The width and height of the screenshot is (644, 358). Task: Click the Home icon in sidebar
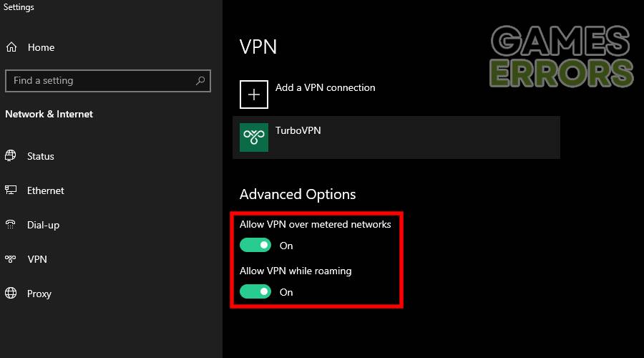pos(11,47)
